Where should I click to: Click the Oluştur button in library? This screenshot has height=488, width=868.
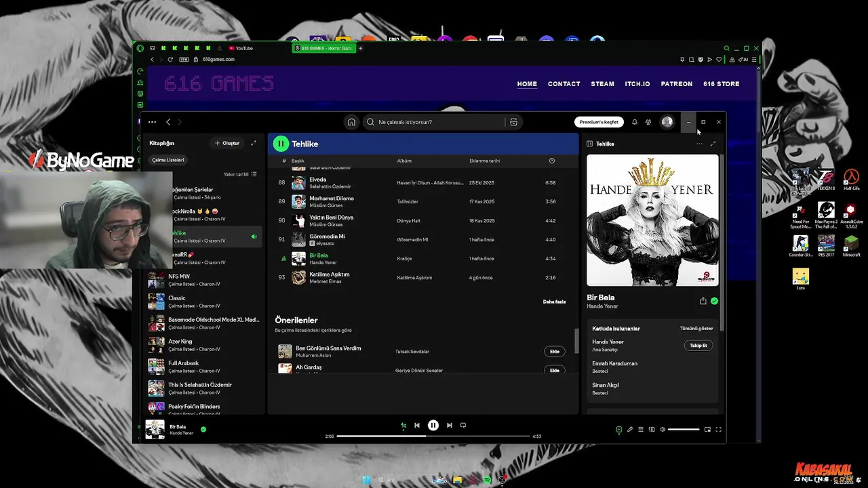227,143
